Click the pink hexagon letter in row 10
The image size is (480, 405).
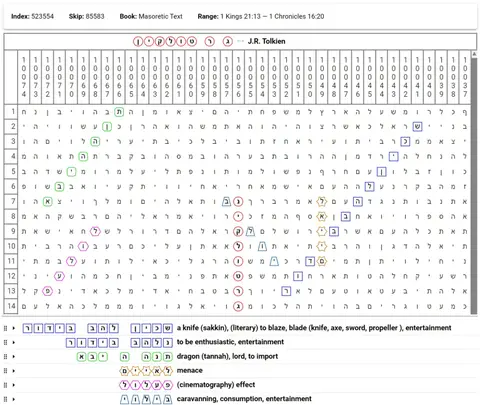click(83, 246)
